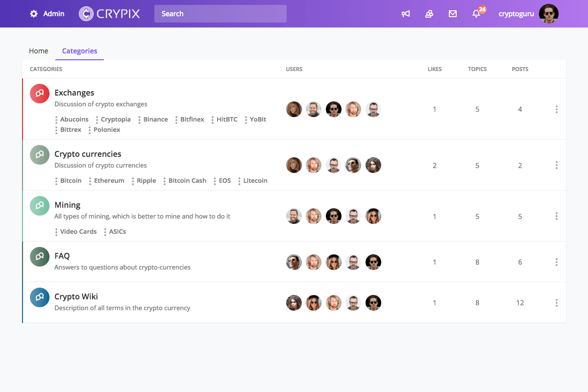Open the kebab menu on the FAQ row
The width and height of the screenshot is (588, 392).
[557, 262]
